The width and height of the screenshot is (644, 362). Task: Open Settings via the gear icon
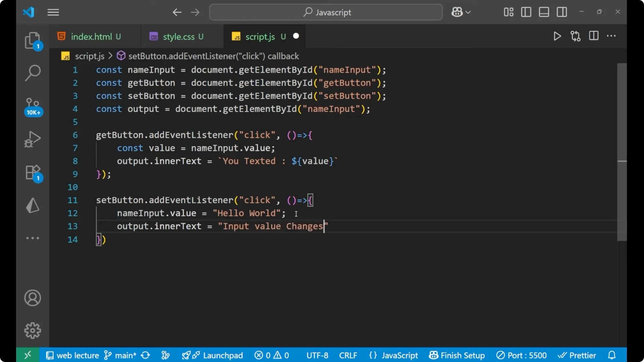[x=33, y=330]
